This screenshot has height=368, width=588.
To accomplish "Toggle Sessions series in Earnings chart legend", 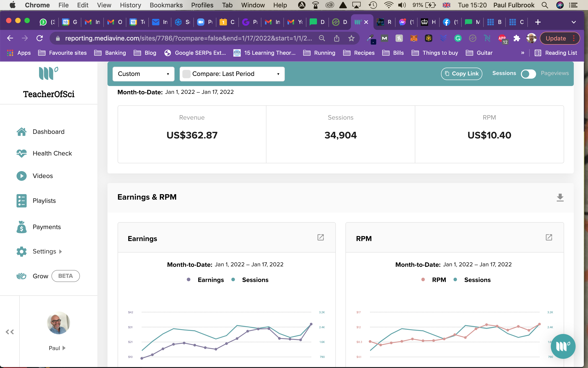I will [x=250, y=280].
